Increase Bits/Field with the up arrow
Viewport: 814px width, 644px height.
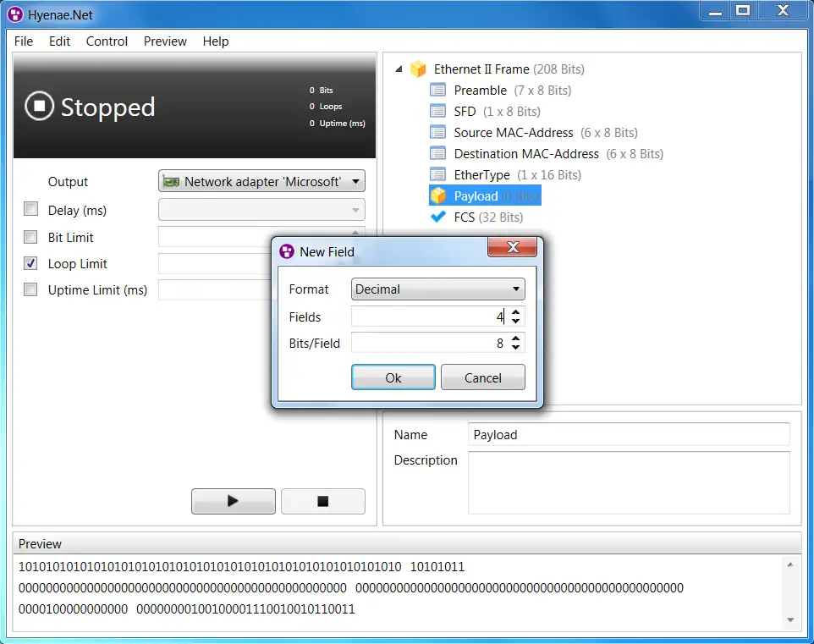point(515,339)
